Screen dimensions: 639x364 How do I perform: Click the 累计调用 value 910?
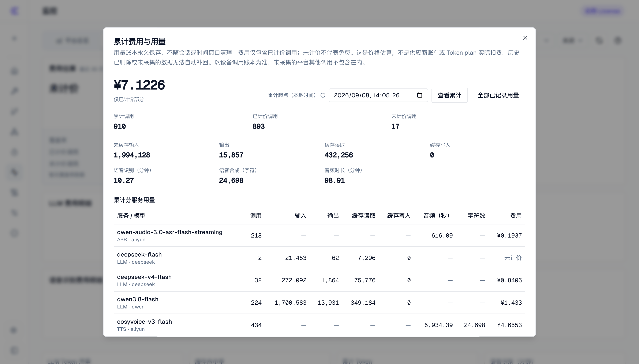point(120,126)
